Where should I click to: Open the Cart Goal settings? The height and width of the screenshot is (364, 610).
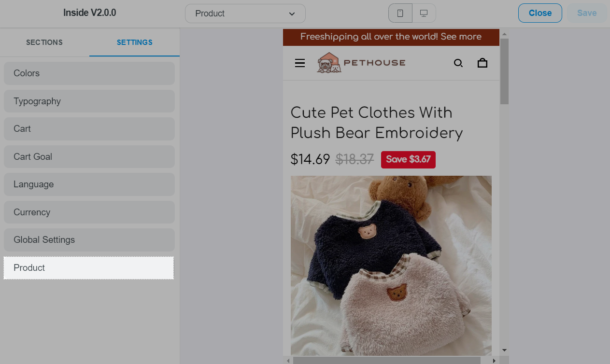click(x=89, y=157)
